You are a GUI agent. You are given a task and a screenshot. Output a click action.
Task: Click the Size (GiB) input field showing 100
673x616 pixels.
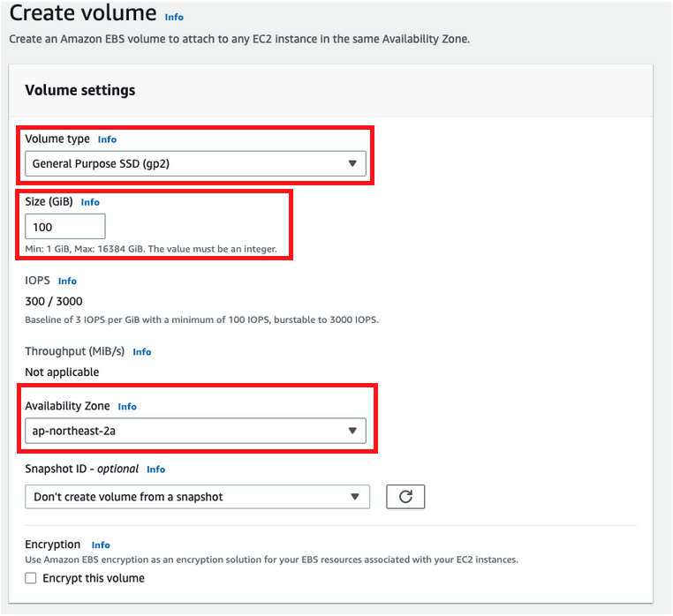coord(65,227)
